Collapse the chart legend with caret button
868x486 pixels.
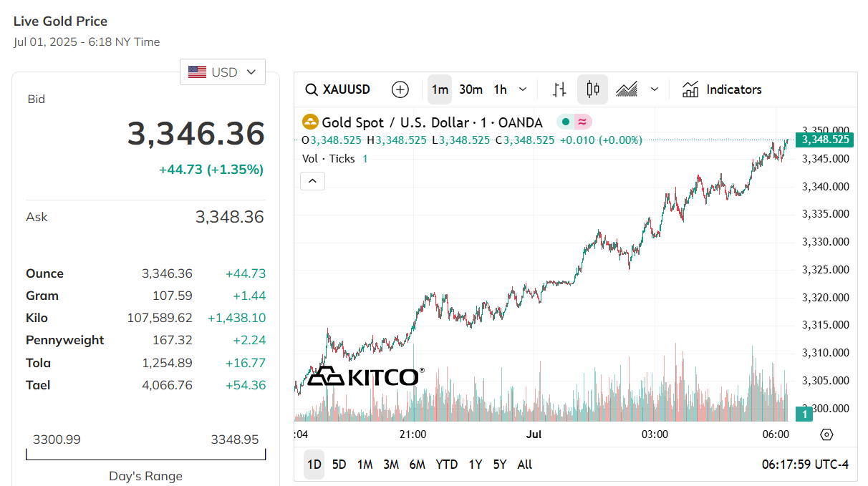click(x=312, y=181)
